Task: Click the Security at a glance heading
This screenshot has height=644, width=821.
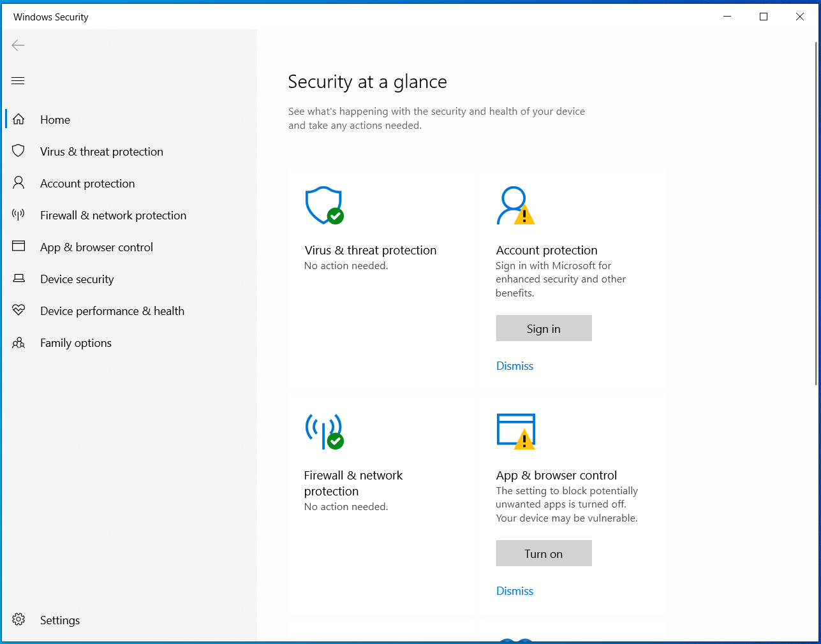Action: click(x=367, y=82)
